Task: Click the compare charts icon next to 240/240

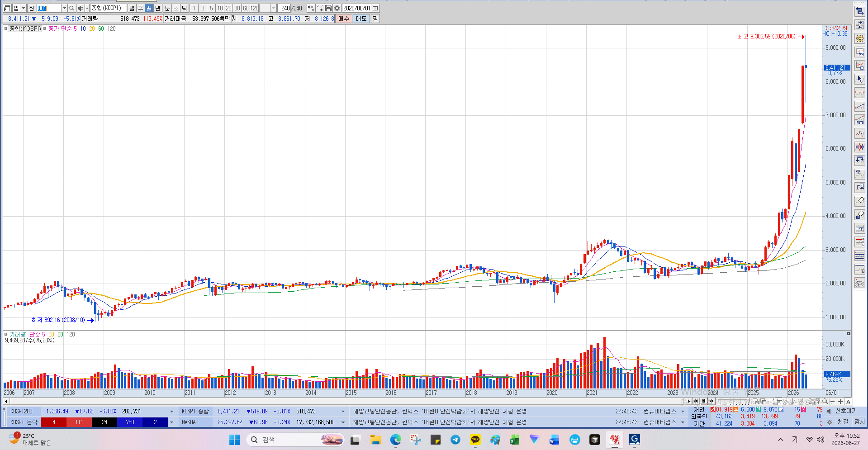Action: [311, 8]
